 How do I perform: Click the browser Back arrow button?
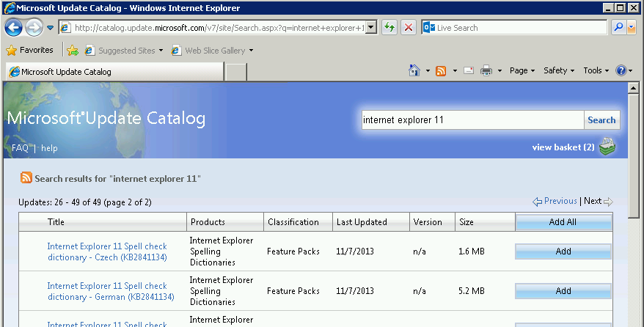(x=13, y=28)
